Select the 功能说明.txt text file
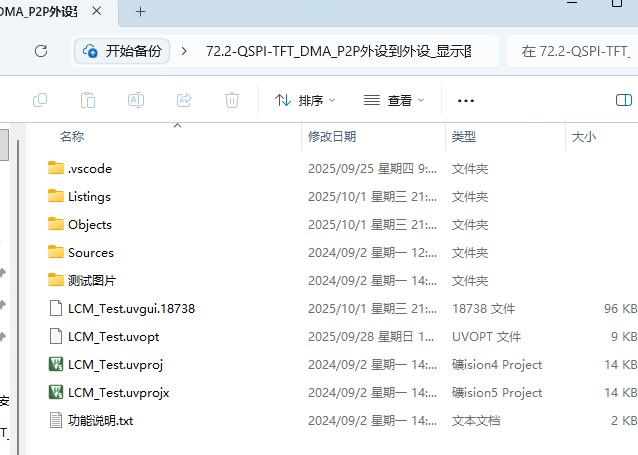Screen dimensions: 638x455 click(100, 421)
